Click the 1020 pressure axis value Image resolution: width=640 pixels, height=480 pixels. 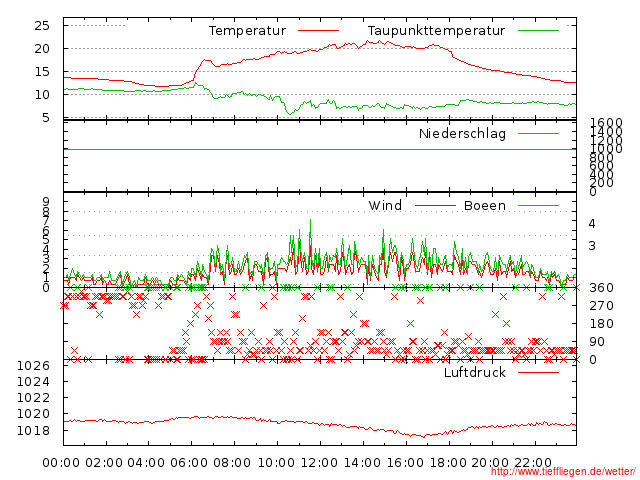33,414
